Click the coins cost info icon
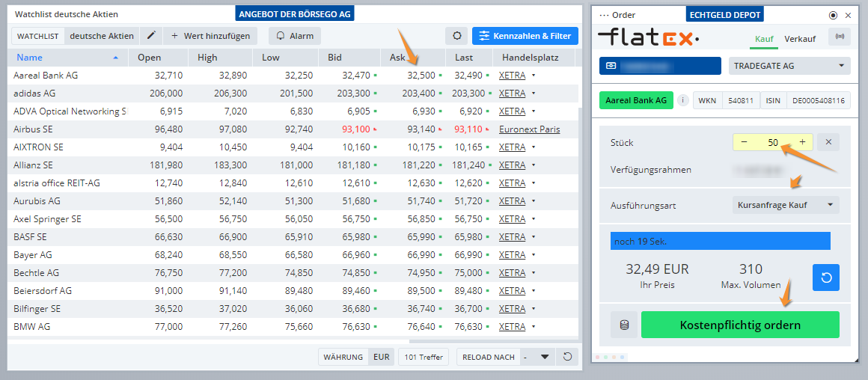Image resolution: width=868 pixels, height=380 pixels. pyautogui.click(x=624, y=325)
